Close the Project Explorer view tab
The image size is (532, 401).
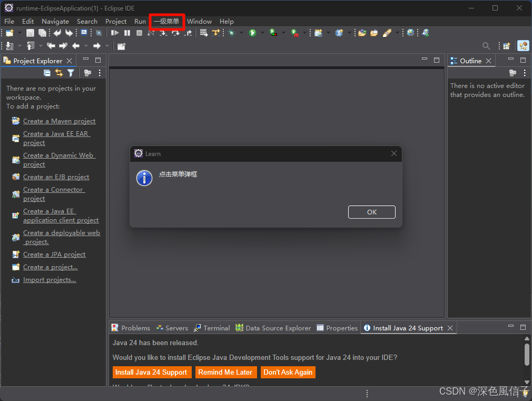(x=69, y=61)
